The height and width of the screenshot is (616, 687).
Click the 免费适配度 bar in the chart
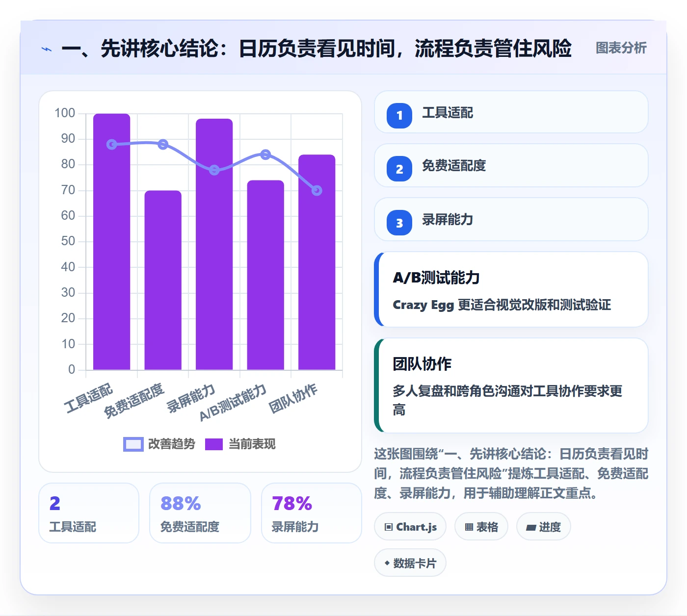coord(163,280)
